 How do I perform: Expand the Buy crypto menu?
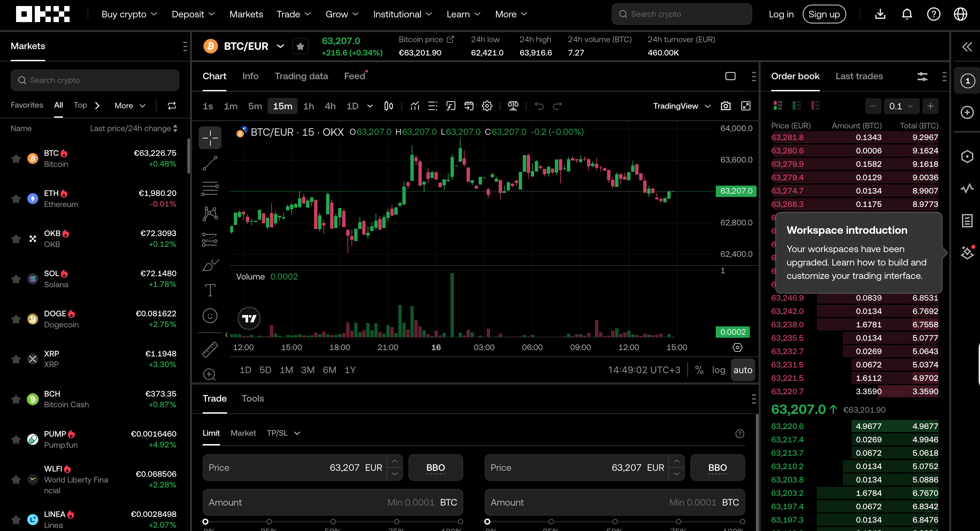point(129,14)
